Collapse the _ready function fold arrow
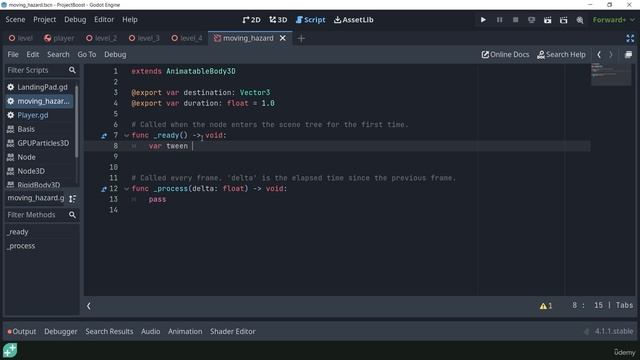The image size is (640, 360). (126, 136)
